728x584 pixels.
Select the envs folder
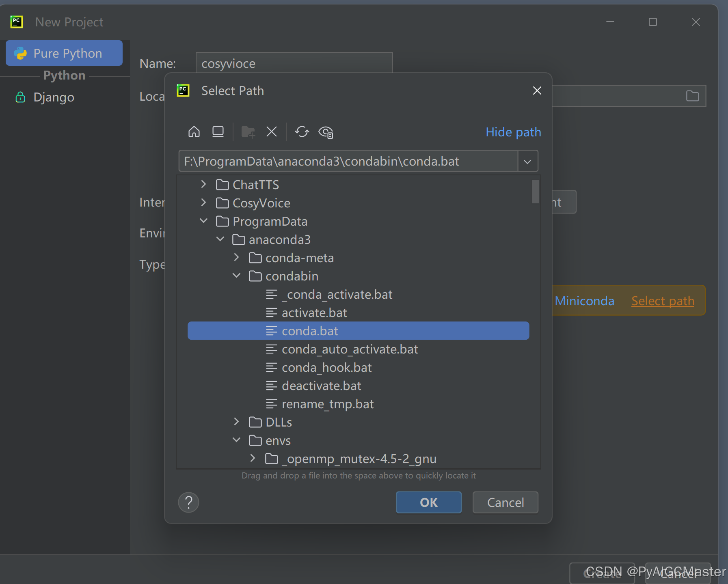270,440
